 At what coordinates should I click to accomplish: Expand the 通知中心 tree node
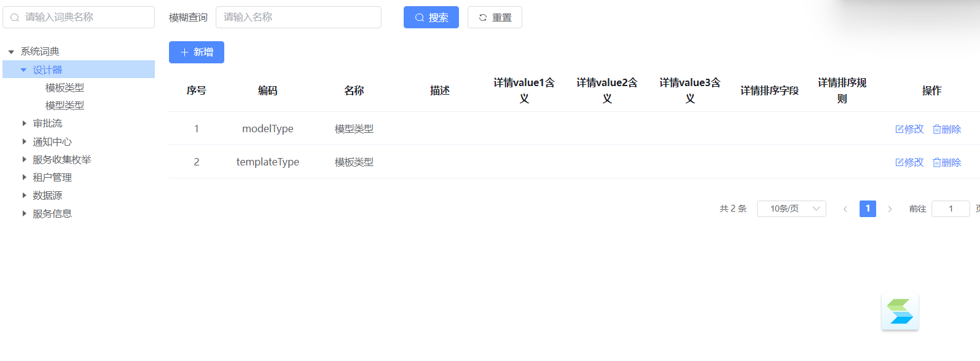click(24, 141)
